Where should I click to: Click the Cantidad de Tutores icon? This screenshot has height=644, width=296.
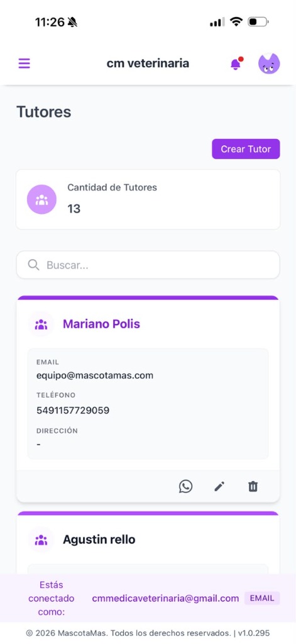[x=41, y=199]
